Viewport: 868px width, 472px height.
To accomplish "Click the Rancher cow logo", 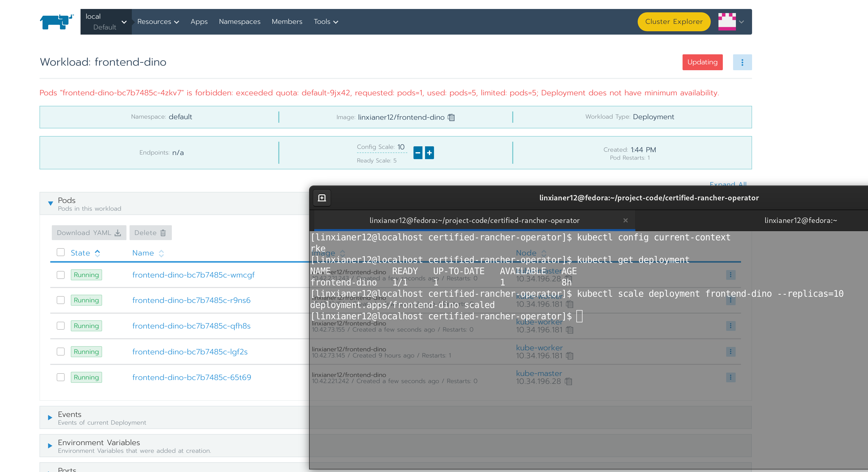I will pyautogui.click(x=57, y=22).
